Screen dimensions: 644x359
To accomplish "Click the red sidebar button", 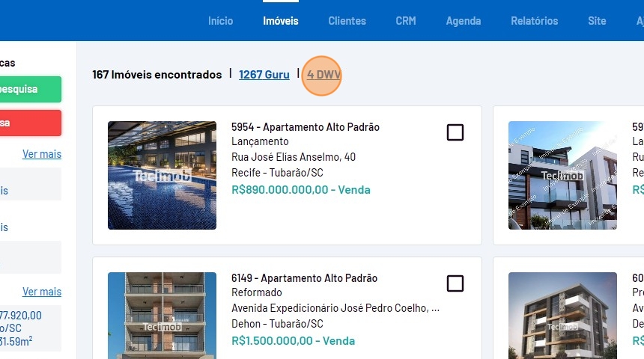I will (x=30, y=123).
